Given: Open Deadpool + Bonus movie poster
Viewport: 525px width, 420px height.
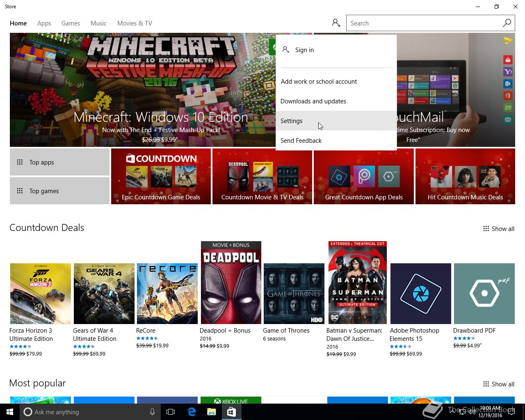Looking at the screenshot, I should [231, 283].
